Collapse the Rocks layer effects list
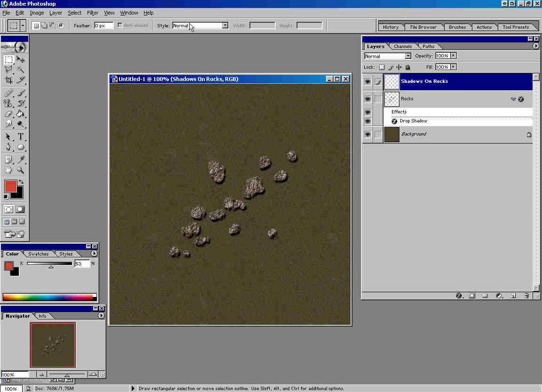Image resolution: width=542 pixels, height=392 pixels. point(513,99)
